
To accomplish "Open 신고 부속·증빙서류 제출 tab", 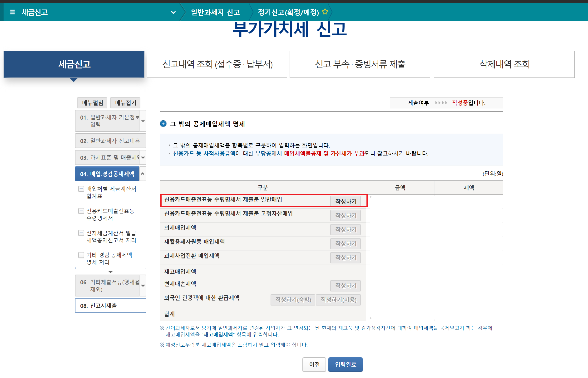I will click(360, 64).
